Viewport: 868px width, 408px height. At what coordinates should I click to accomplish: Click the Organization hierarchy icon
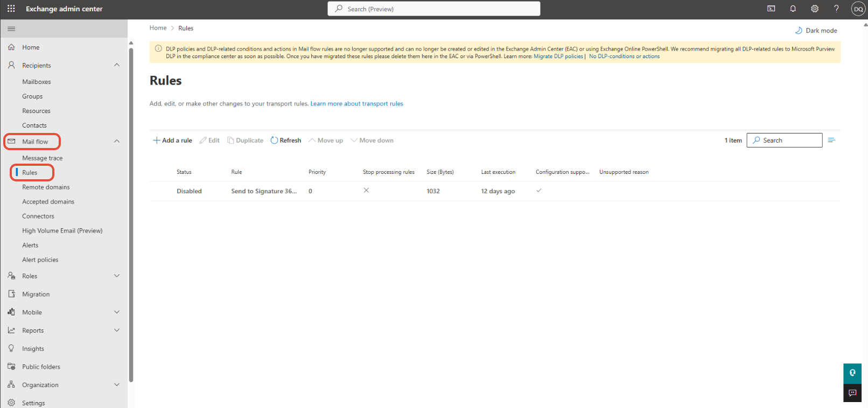click(x=11, y=385)
